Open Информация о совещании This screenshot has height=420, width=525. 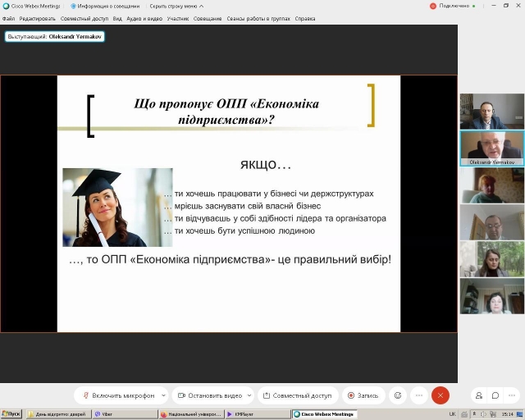click(x=105, y=6)
